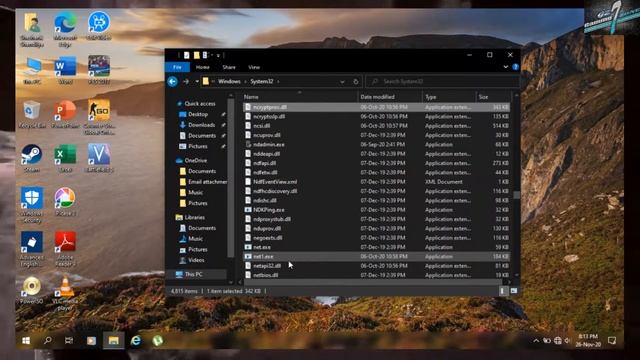
Task: Open the View ribbon tab
Action: pos(254,67)
